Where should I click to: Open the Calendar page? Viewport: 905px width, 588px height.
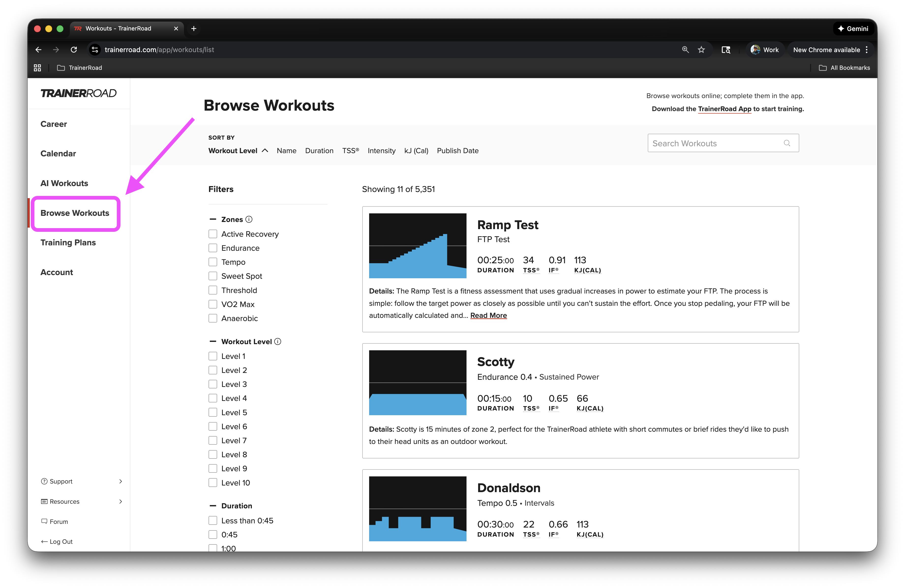pos(58,154)
